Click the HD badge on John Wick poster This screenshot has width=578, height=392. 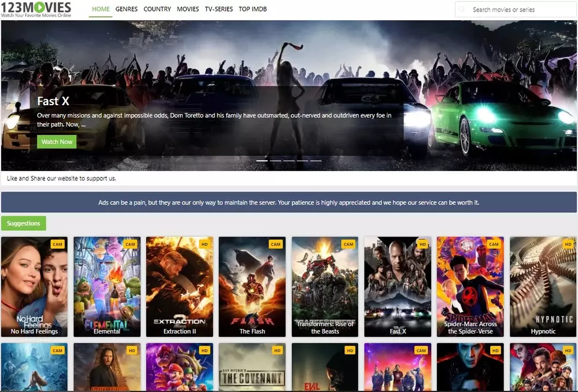point(132,350)
